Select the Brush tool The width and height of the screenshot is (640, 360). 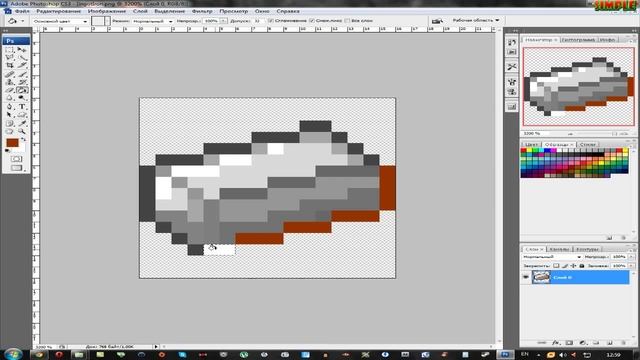click(x=22, y=74)
